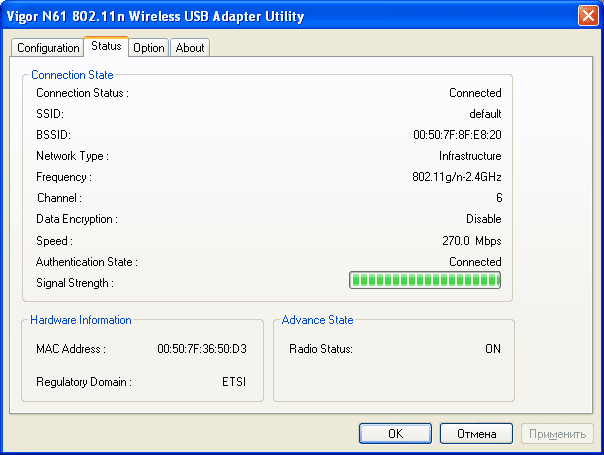Select the Status tab
Image resolution: width=604 pixels, height=455 pixels.
click(x=106, y=46)
